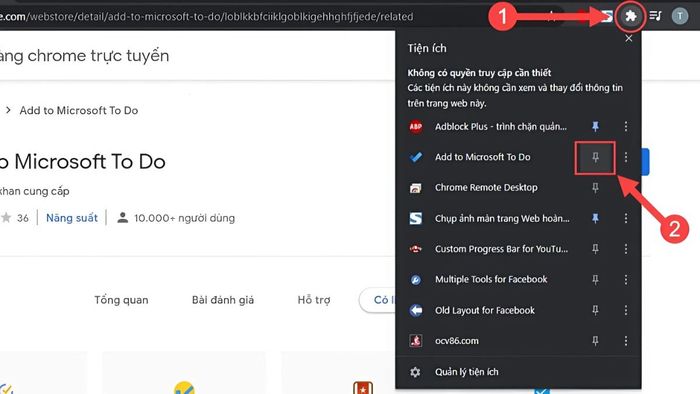This screenshot has width=700, height=394.
Task: Open the yellow checkmark related extension thumbnail
Action: [183, 387]
